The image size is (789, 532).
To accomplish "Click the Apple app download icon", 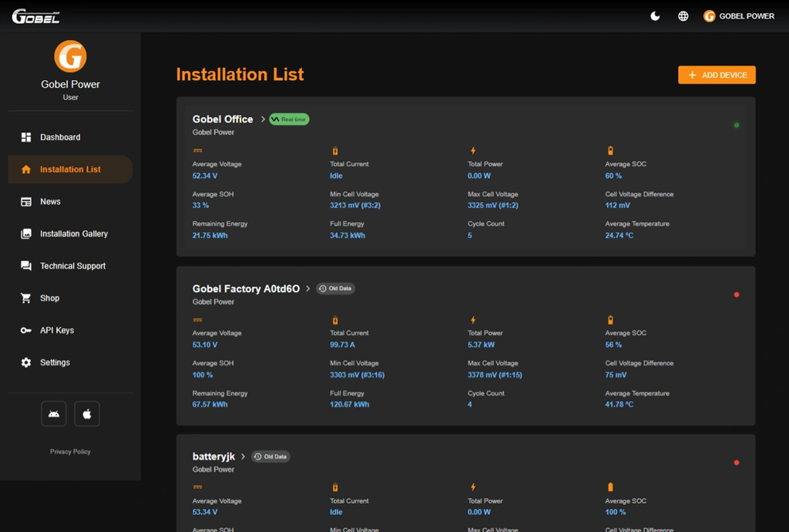I will pyautogui.click(x=87, y=414).
